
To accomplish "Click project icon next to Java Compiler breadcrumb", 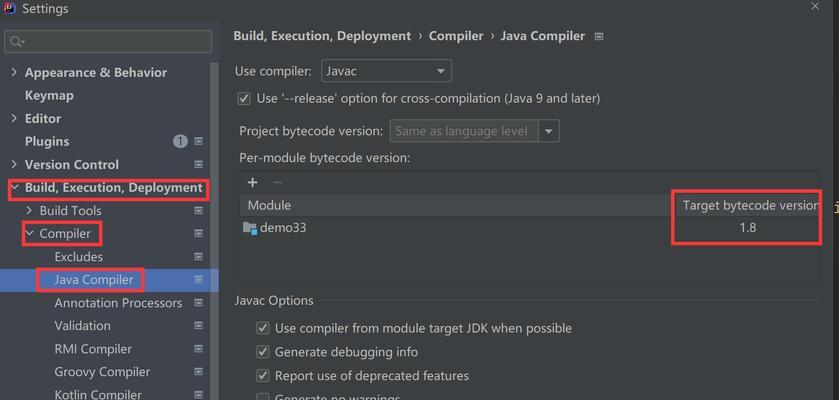I will (x=599, y=36).
